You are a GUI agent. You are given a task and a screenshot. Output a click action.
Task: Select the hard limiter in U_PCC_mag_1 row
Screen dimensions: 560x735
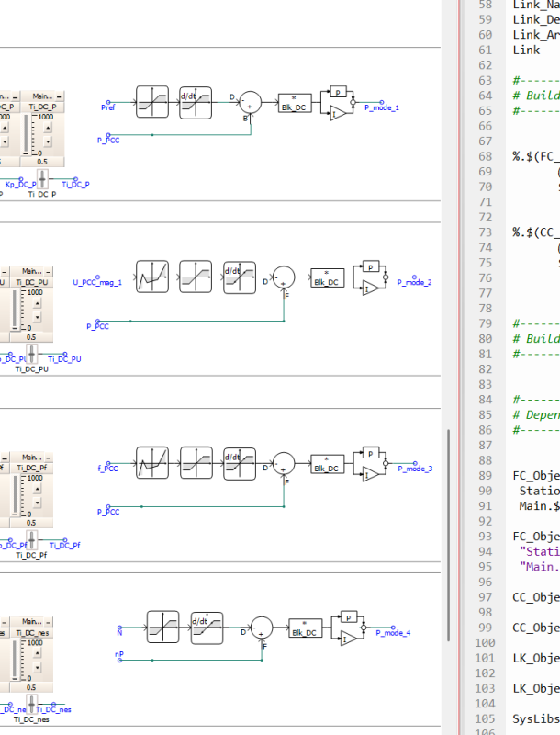coord(196,277)
